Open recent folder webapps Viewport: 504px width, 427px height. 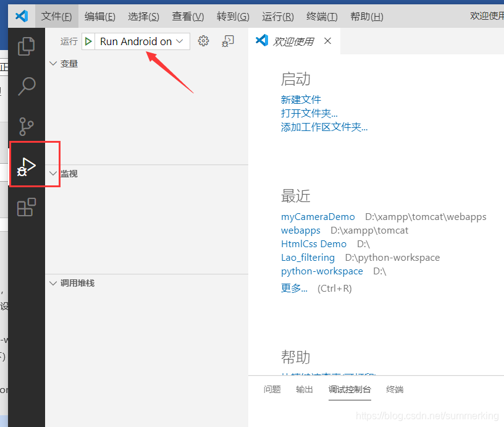click(301, 230)
